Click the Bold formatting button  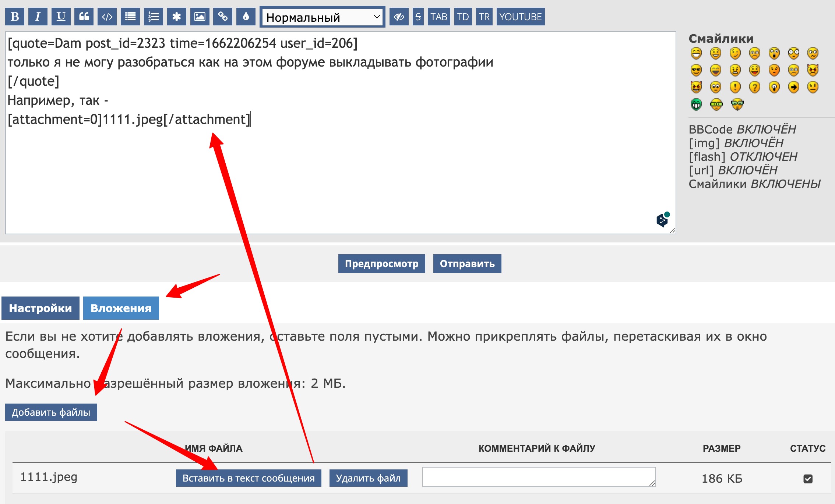(x=15, y=17)
